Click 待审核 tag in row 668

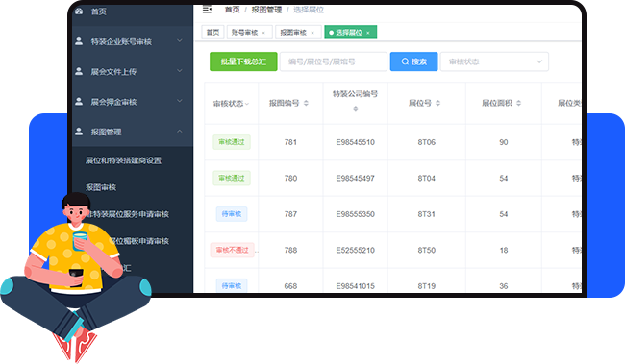(x=232, y=285)
